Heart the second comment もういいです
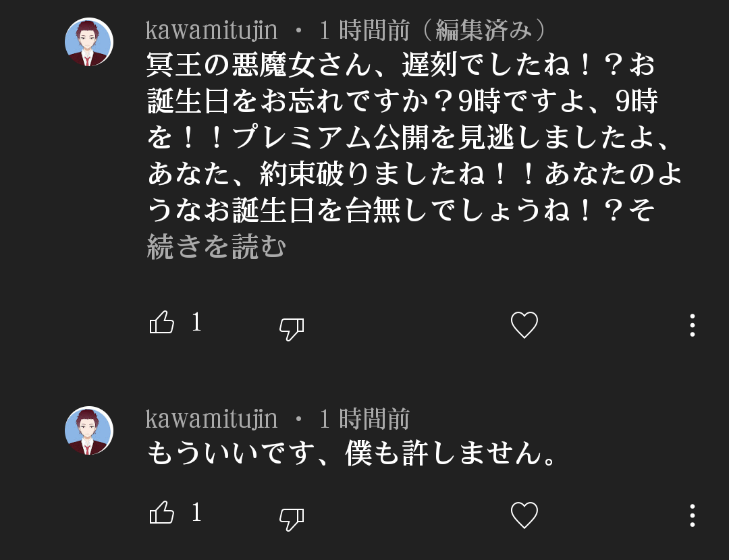The width and height of the screenshot is (729, 560). coord(524,515)
